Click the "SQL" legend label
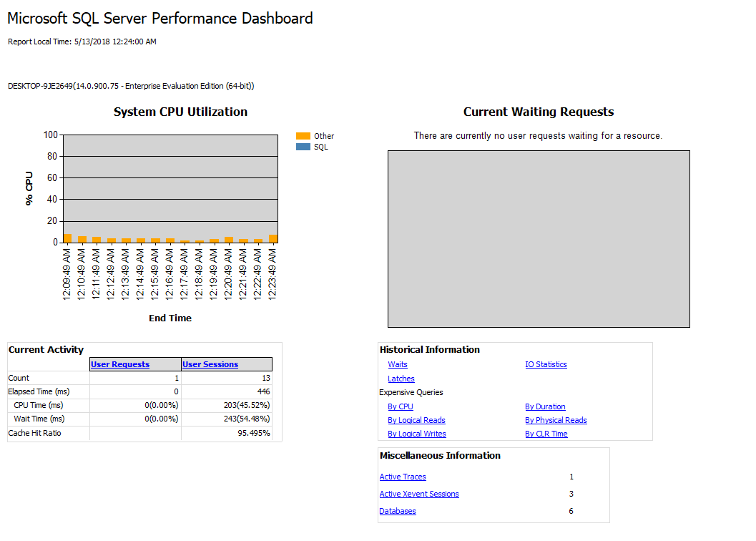756x541 pixels. point(321,147)
